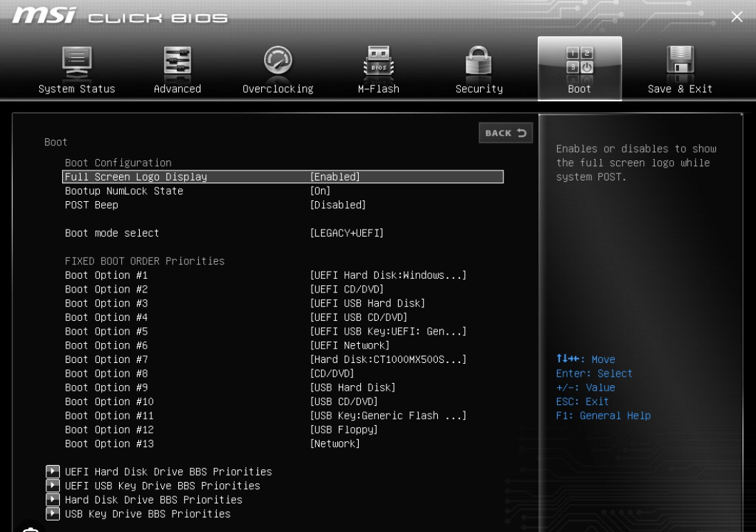The width and height of the screenshot is (756, 532).
Task: Select the Boot Option #13 label
Action: (x=109, y=444)
